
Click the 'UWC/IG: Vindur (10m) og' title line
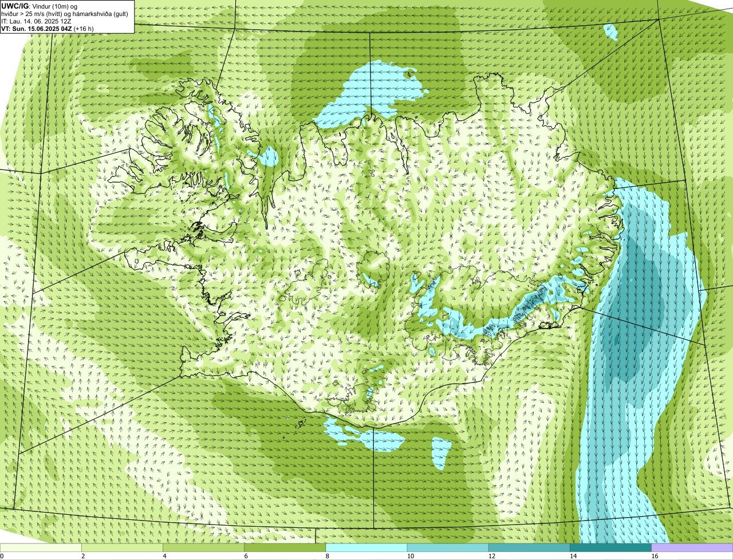click(40, 6)
